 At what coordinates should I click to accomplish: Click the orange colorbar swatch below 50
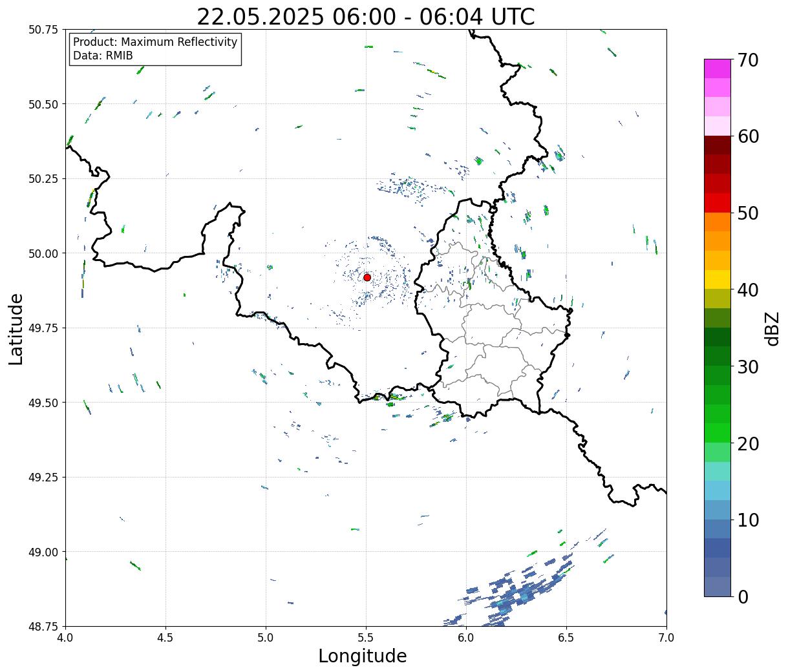pos(718,222)
